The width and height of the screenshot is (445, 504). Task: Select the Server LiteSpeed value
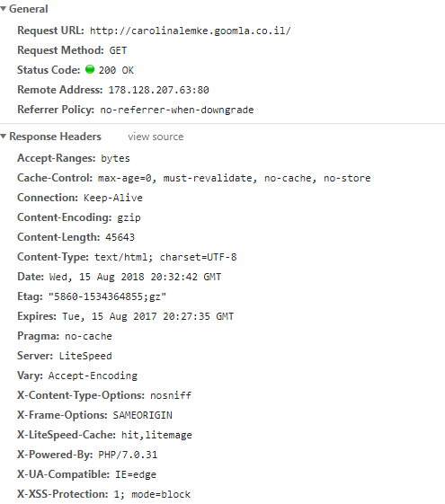tap(85, 356)
